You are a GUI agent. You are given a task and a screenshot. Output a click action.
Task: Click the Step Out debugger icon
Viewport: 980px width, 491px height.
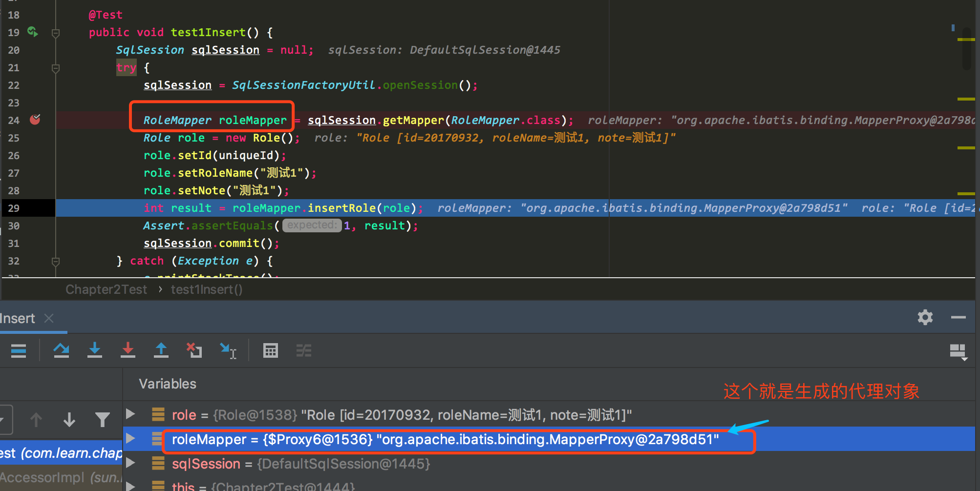pos(161,350)
